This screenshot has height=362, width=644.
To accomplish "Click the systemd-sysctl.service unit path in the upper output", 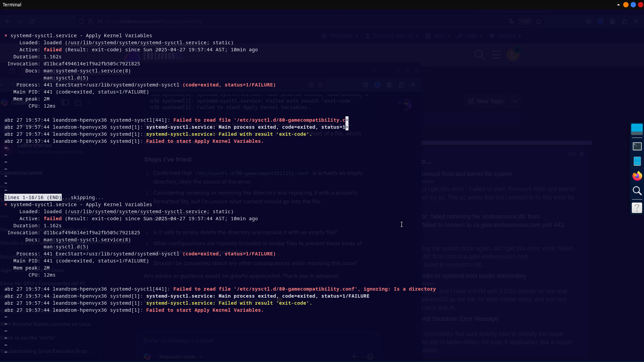I will pos(137,43).
